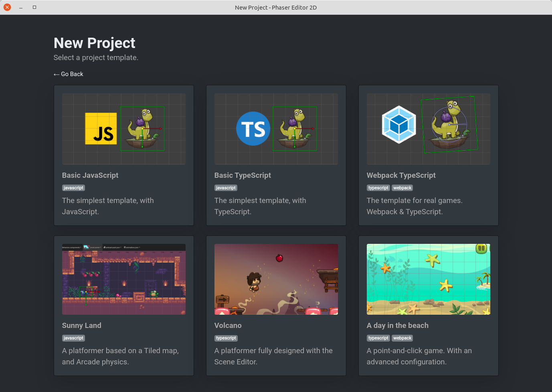This screenshot has width=552, height=392.
Task: Click the typescript tag under Volcano
Action: (226, 338)
